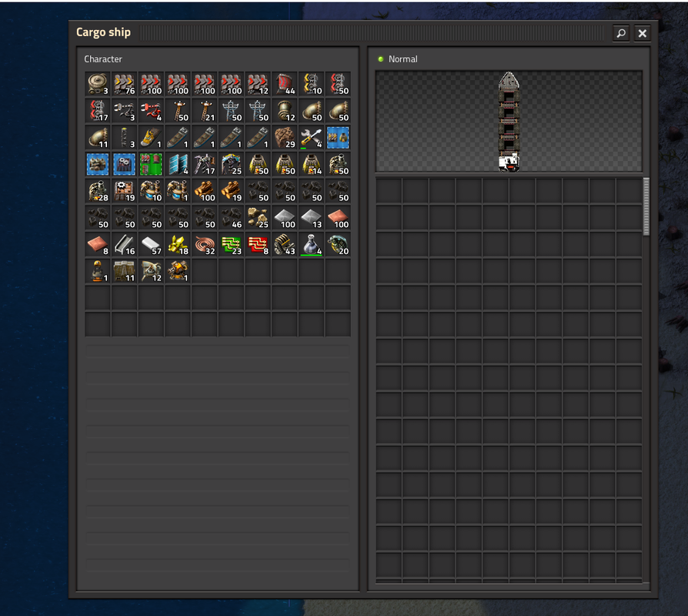Select the science flask stack of 4
The height and width of the screenshot is (616, 688).
(311, 245)
